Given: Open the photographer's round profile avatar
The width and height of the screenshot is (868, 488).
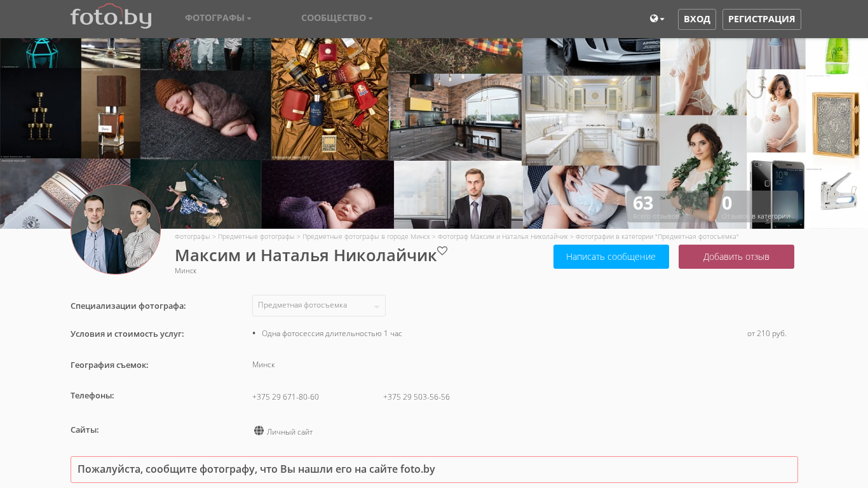Looking at the screenshot, I should pyautogui.click(x=116, y=229).
